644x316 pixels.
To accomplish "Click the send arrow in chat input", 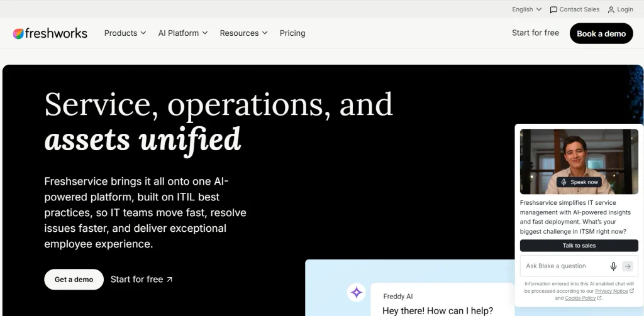I will [x=628, y=266].
